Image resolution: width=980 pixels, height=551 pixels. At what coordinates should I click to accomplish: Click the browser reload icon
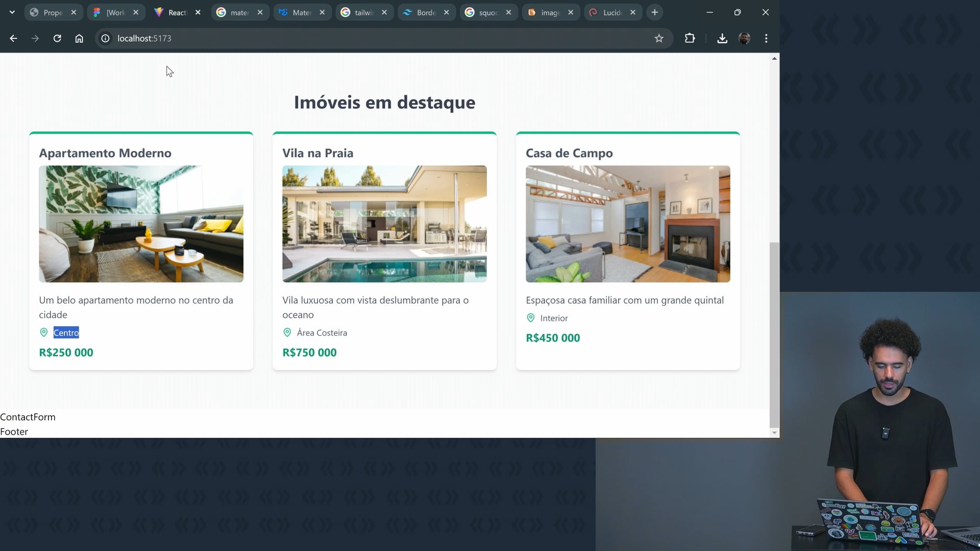click(57, 38)
